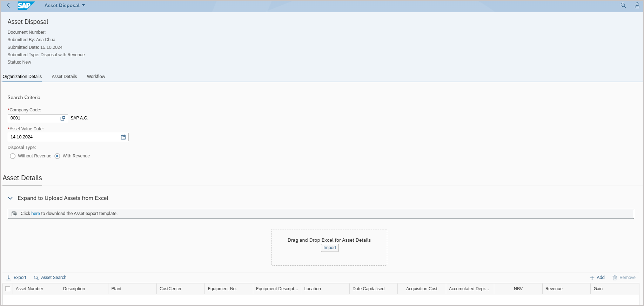This screenshot has height=306, width=644.
Task: Click 'Submitted Type: Disposal with Revenue' text
Action: [x=46, y=55]
